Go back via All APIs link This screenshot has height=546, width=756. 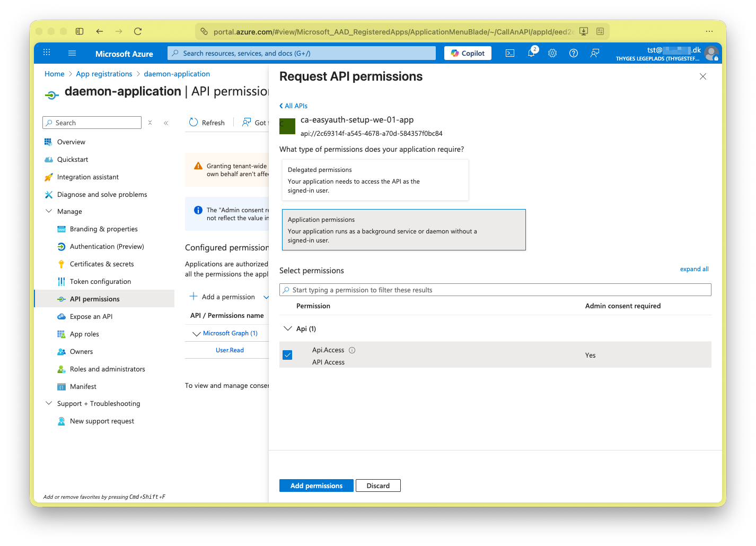293,106
